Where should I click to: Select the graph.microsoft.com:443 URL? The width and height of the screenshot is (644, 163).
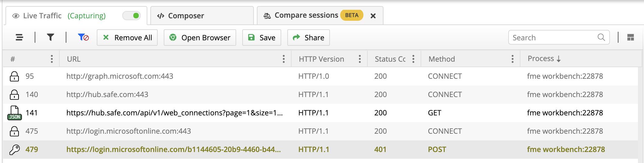(x=120, y=76)
